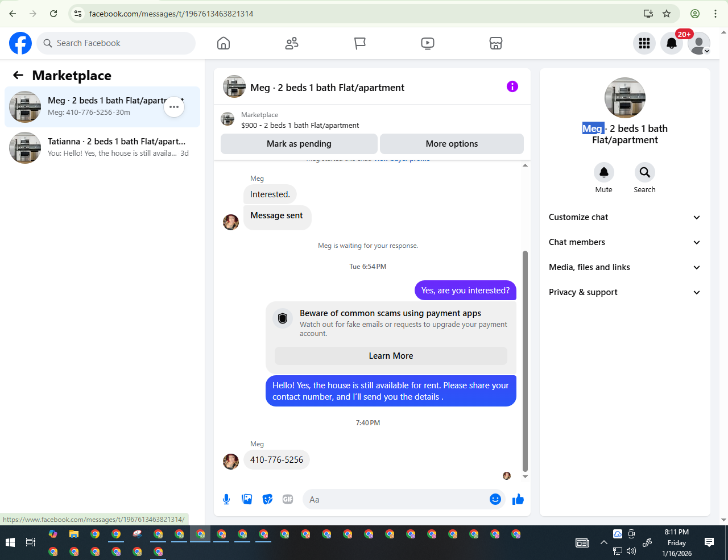Go to the Home feed icon
Image resolution: width=728 pixels, height=560 pixels.
click(224, 43)
